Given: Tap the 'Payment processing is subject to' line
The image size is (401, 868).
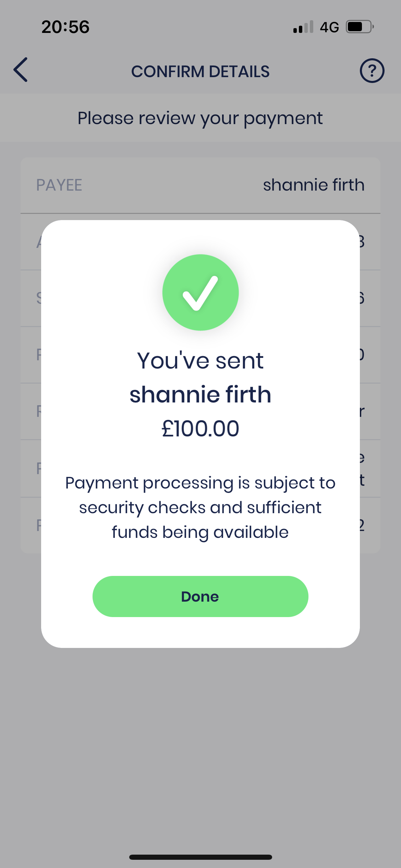Looking at the screenshot, I should (200, 483).
